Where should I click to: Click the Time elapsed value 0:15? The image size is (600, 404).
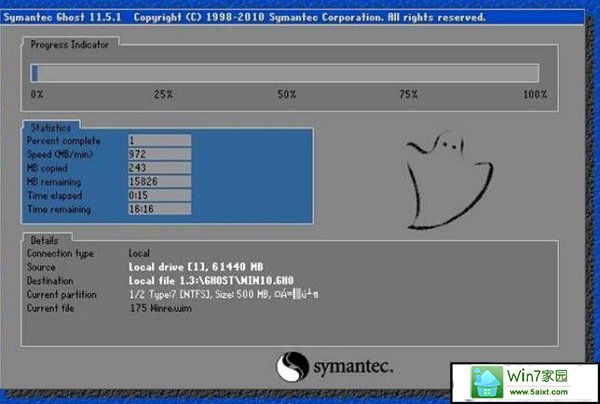pyautogui.click(x=160, y=195)
